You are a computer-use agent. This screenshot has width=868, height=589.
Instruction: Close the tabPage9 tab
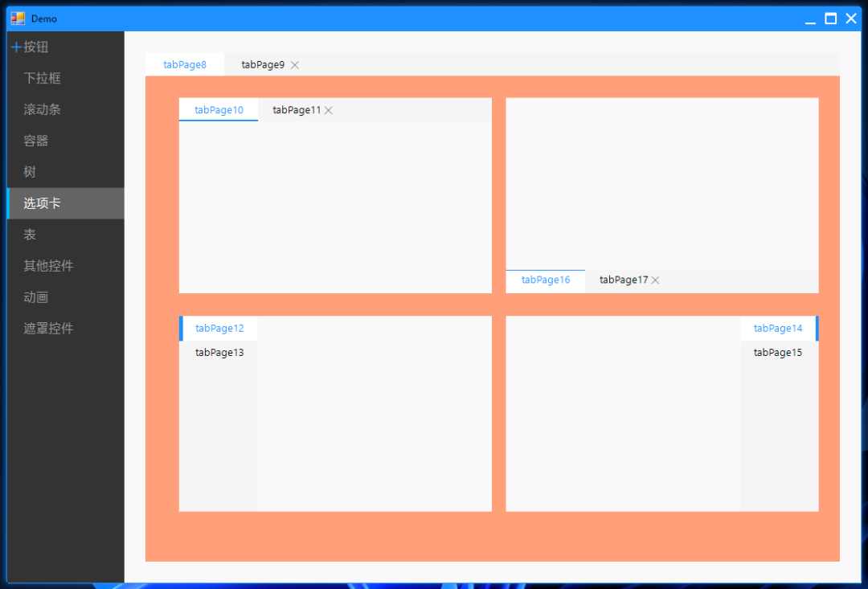[x=295, y=65]
